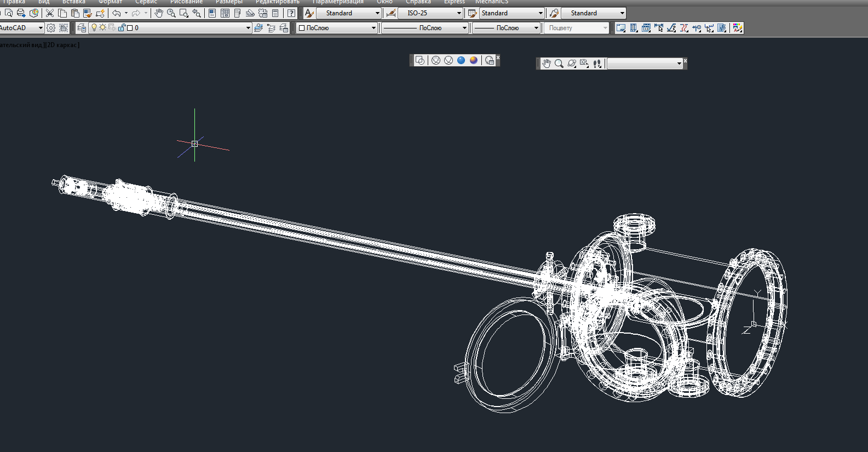Select the Pan hand tool in main toolbar
This screenshot has height=452, width=868.
[159, 13]
